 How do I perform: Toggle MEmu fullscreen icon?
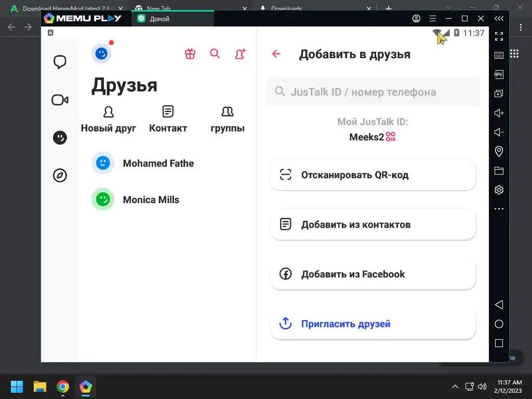point(499,36)
